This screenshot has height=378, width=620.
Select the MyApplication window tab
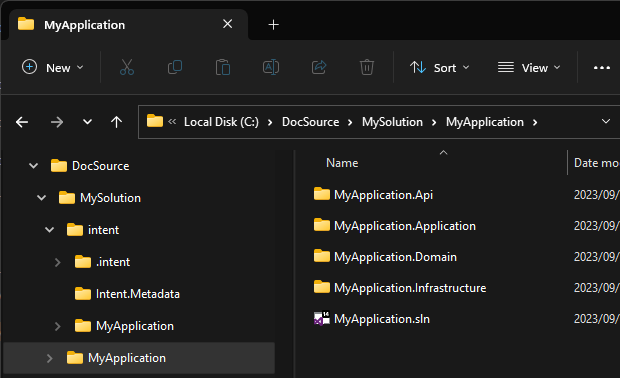coord(129,25)
